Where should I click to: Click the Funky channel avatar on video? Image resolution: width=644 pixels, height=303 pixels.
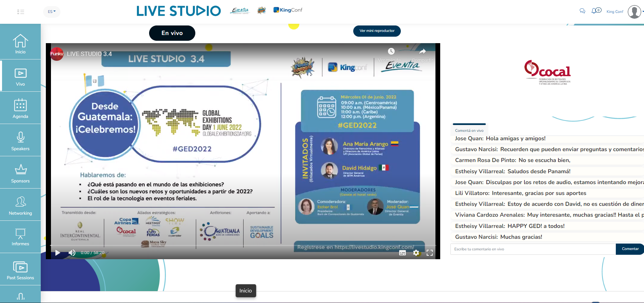[57, 54]
